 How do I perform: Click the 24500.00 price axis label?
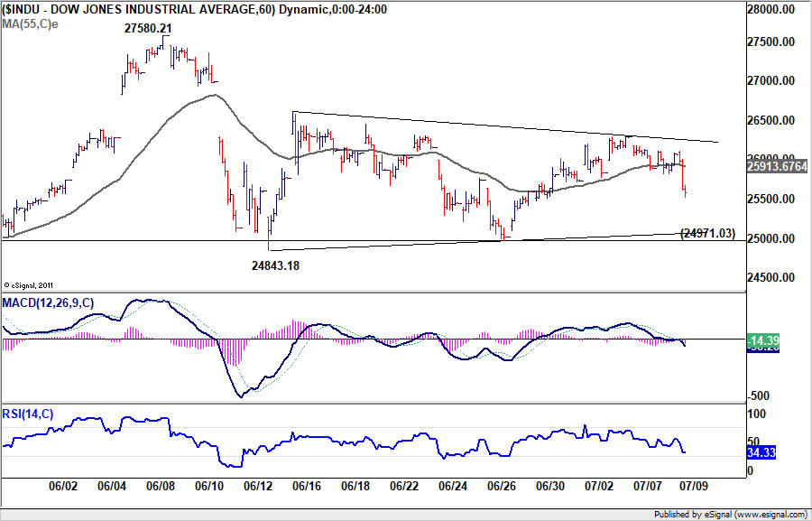[x=771, y=277]
